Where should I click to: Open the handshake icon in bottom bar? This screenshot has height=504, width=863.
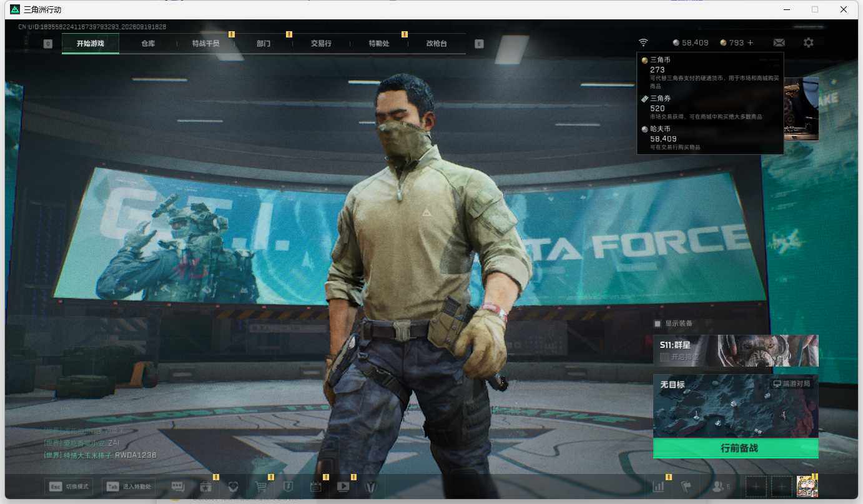click(x=234, y=487)
